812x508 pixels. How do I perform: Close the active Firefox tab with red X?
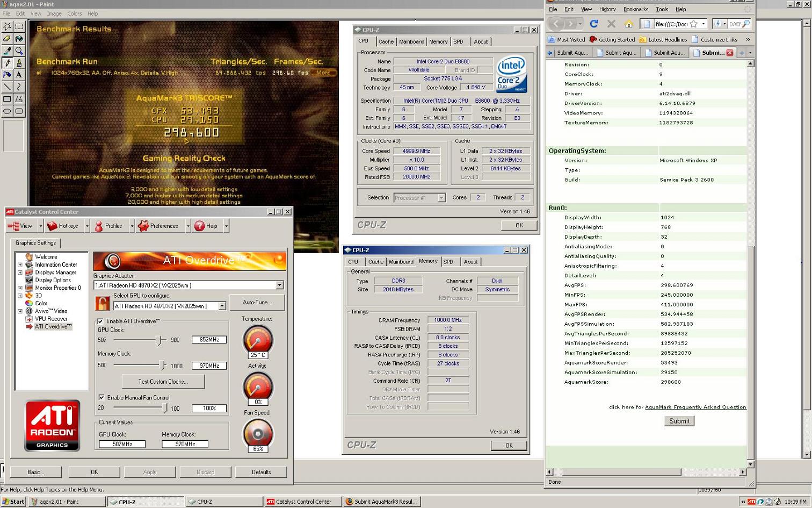[730, 53]
